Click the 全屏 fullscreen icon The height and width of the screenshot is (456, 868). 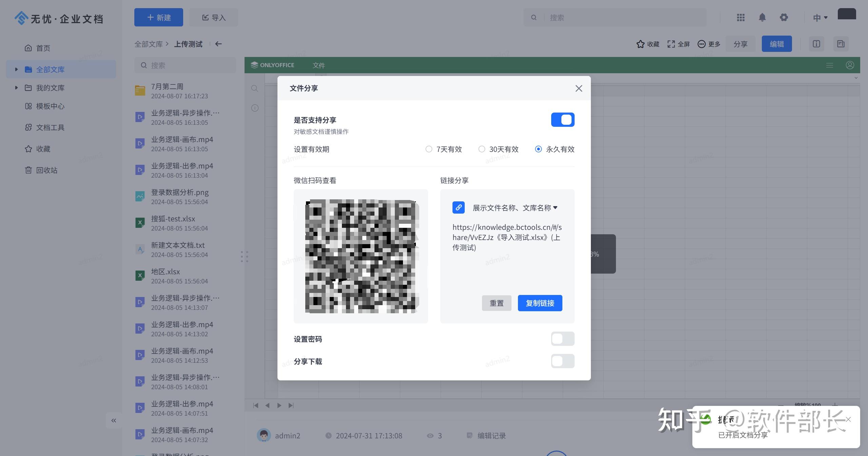click(x=678, y=44)
